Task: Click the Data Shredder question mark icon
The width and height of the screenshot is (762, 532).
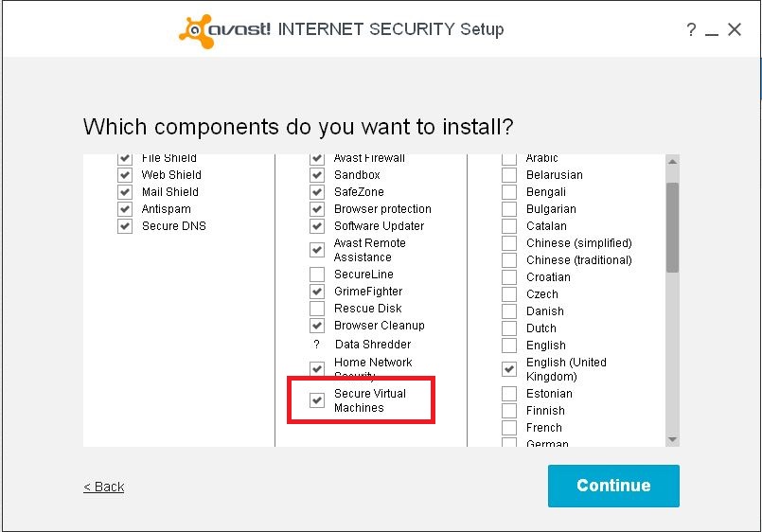Action: tap(317, 345)
